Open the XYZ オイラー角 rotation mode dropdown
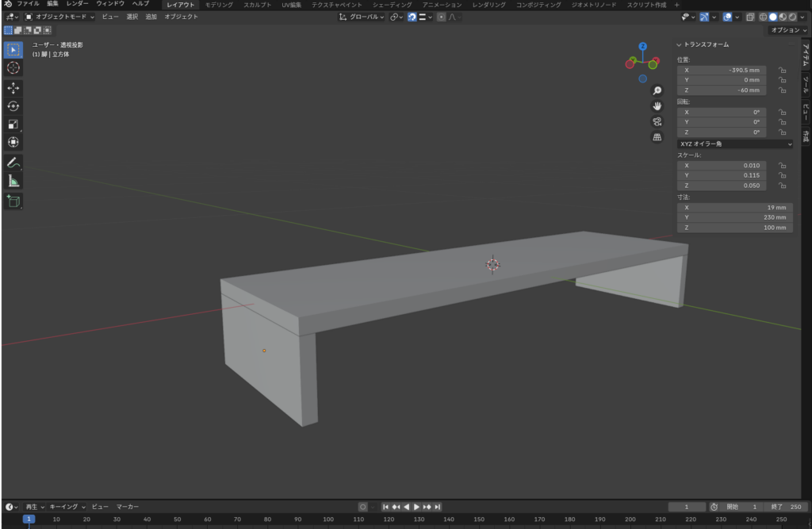Screen dimensions: 812x529 pos(734,144)
